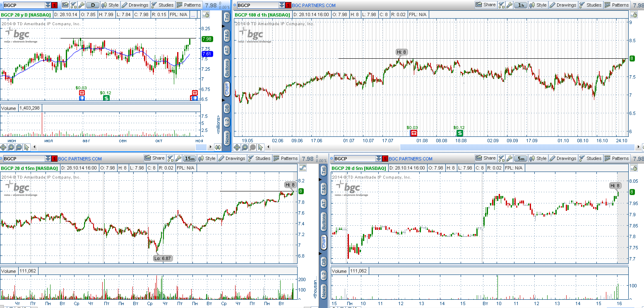Image resolution: width=644 pixels, height=308 pixels.
Task: Select the 1h timeframe button
Action: point(521,5)
